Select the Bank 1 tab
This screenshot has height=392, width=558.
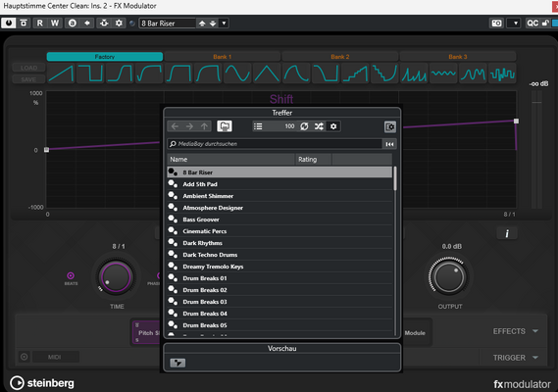point(222,57)
